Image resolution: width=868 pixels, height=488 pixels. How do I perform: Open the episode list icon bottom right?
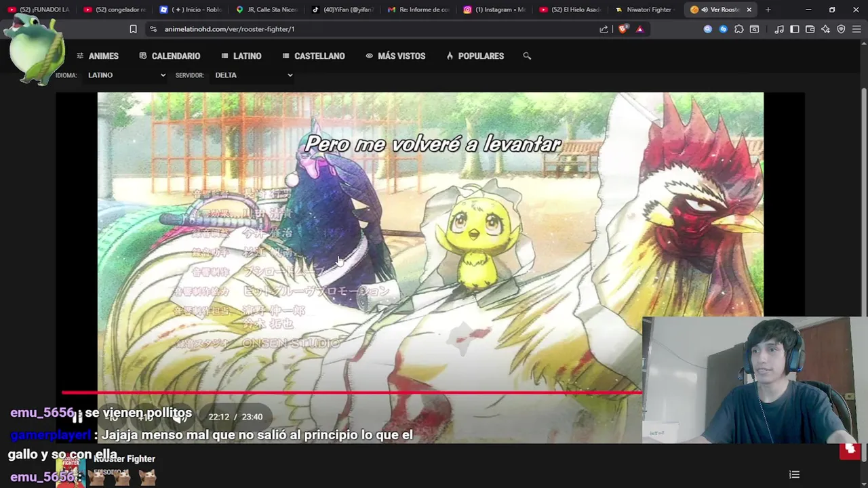point(794,474)
